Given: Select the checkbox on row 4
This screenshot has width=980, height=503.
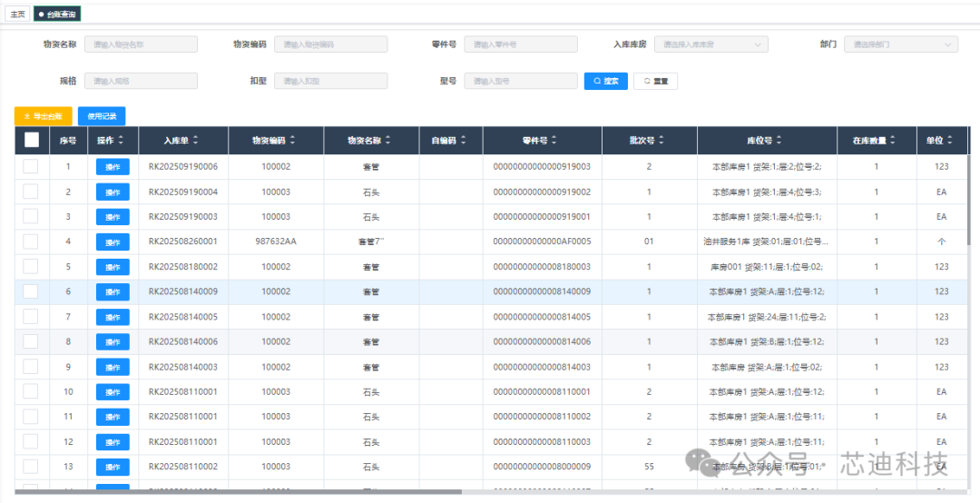Looking at the screenshot, I should 31,242.
